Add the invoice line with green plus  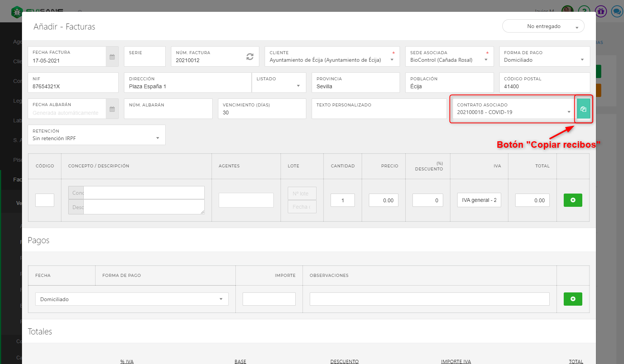[x=572, y=200]
